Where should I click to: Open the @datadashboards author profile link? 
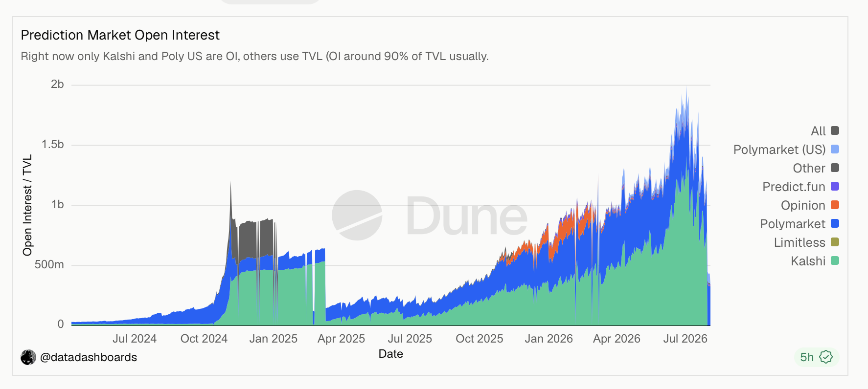point(88,357)
